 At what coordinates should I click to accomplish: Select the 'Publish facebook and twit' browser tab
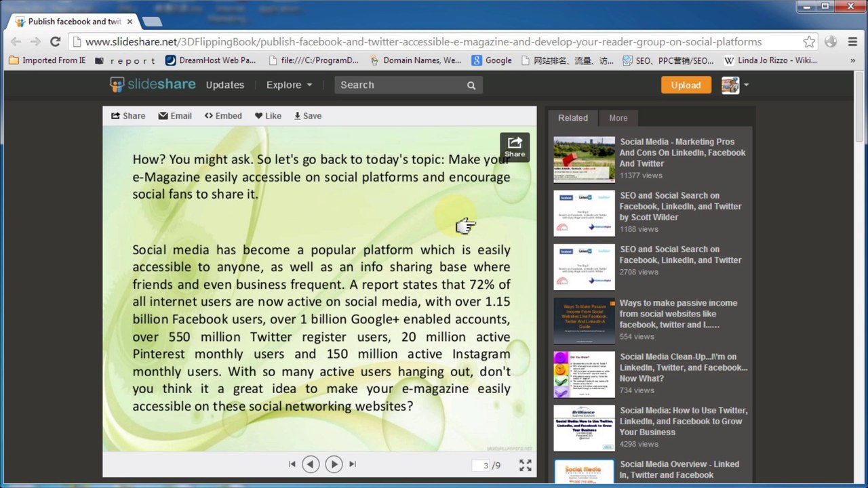(x=75, y=22)
